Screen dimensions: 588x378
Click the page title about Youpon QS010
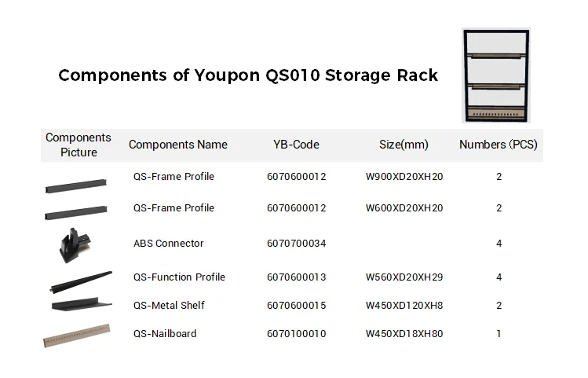coord(248,75)
